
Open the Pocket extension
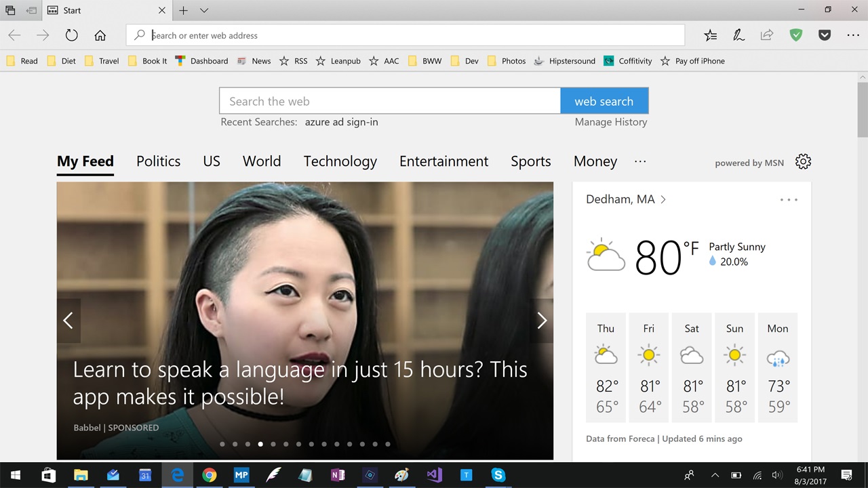(825, 35)
